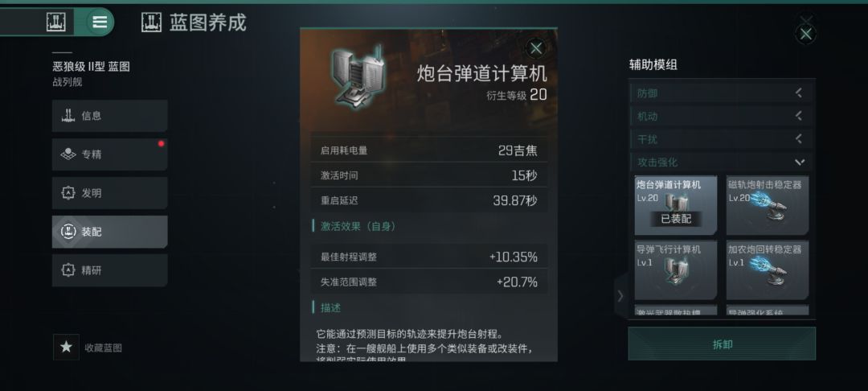Select the equipped 炮台弹道计算机 module tile

676,205
